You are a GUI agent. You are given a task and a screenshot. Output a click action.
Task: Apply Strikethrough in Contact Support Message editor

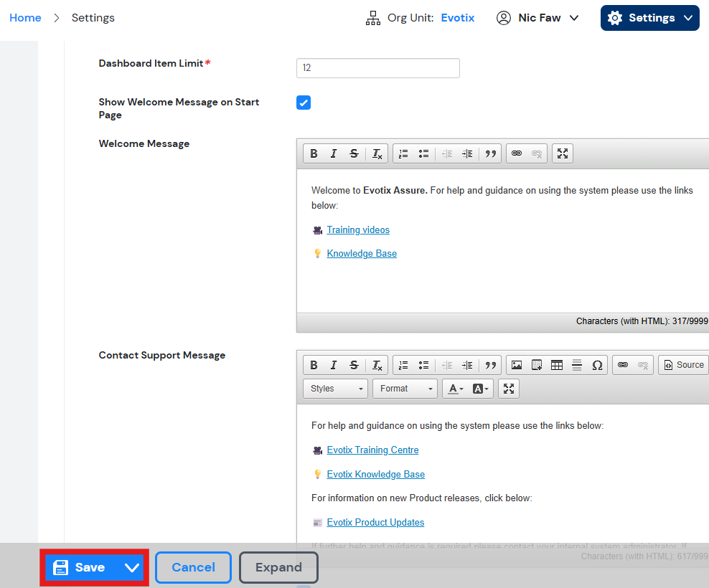point(354,365)
